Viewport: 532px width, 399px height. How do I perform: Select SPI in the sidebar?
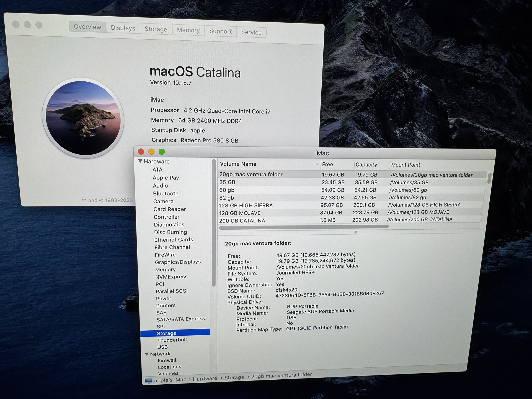[161, 327]
